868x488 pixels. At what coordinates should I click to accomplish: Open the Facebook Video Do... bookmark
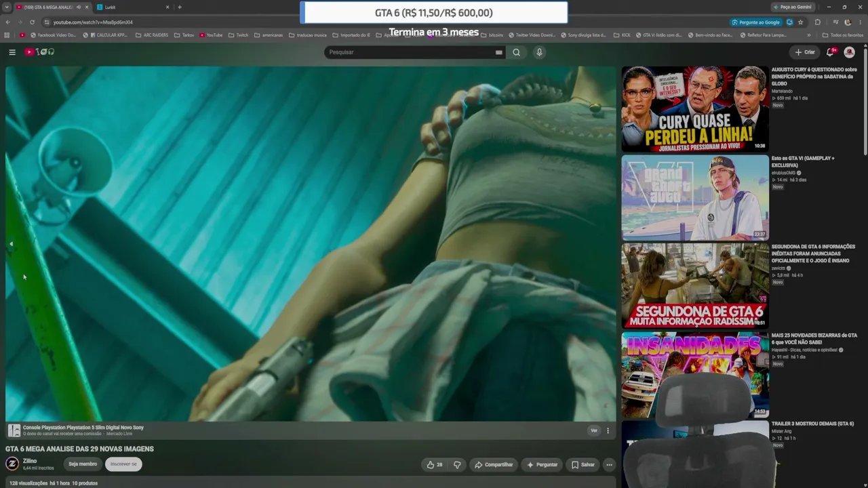pos(52,35)
